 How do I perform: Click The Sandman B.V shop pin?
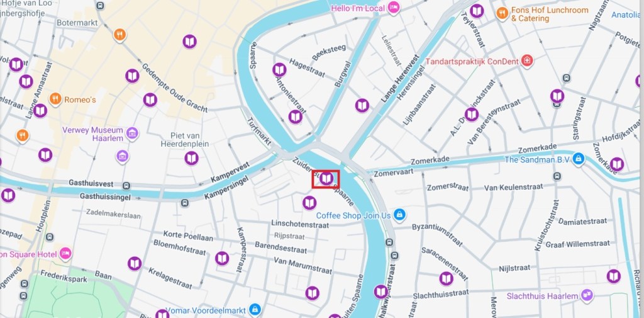(579, 159)
